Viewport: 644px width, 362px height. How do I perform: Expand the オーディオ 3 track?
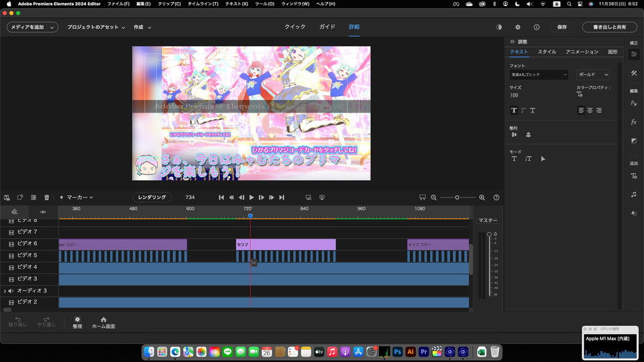click(x=5, y=291)
